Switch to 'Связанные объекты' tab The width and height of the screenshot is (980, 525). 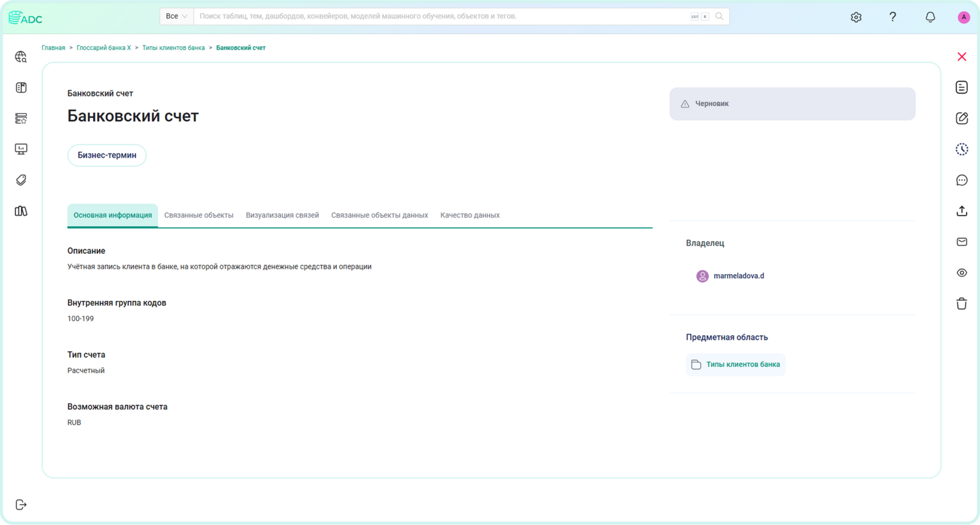pyautogui.click(x=199, y=215)
